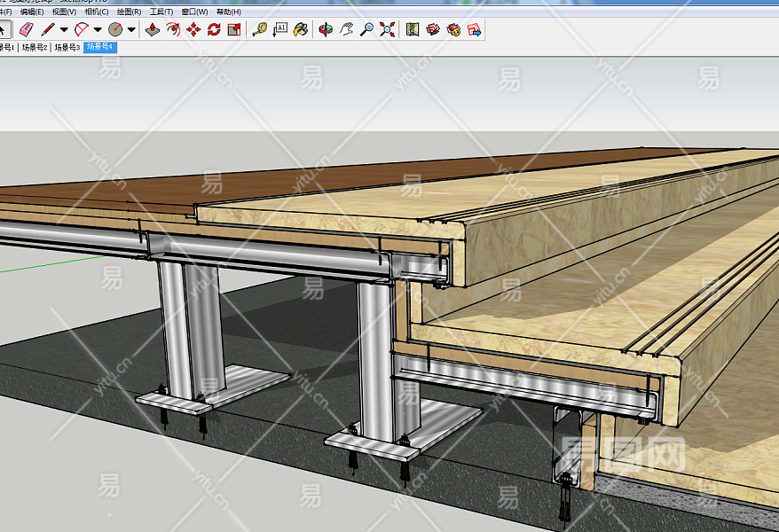Open the 相机(C) menu

coord(97,12)
